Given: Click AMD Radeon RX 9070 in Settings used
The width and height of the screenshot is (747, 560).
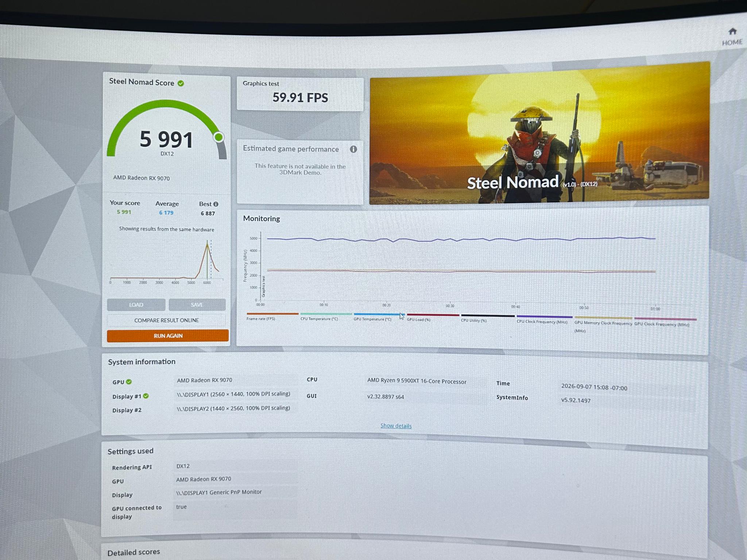Looking at the screenshot, I should (204, 479).
